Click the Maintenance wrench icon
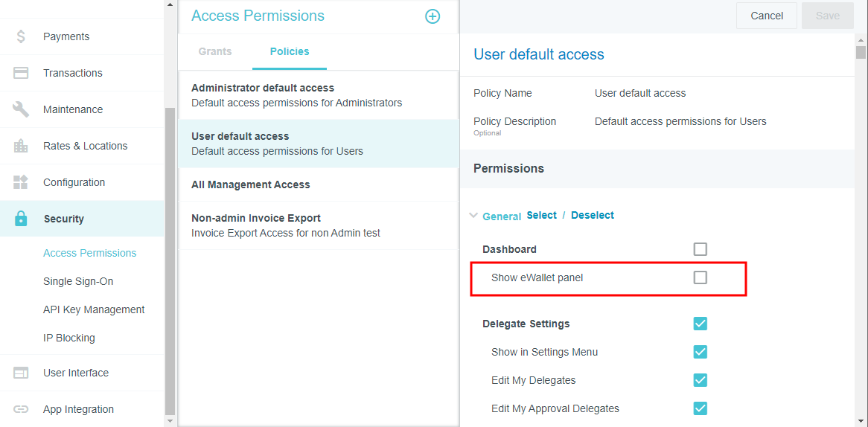 21,109
